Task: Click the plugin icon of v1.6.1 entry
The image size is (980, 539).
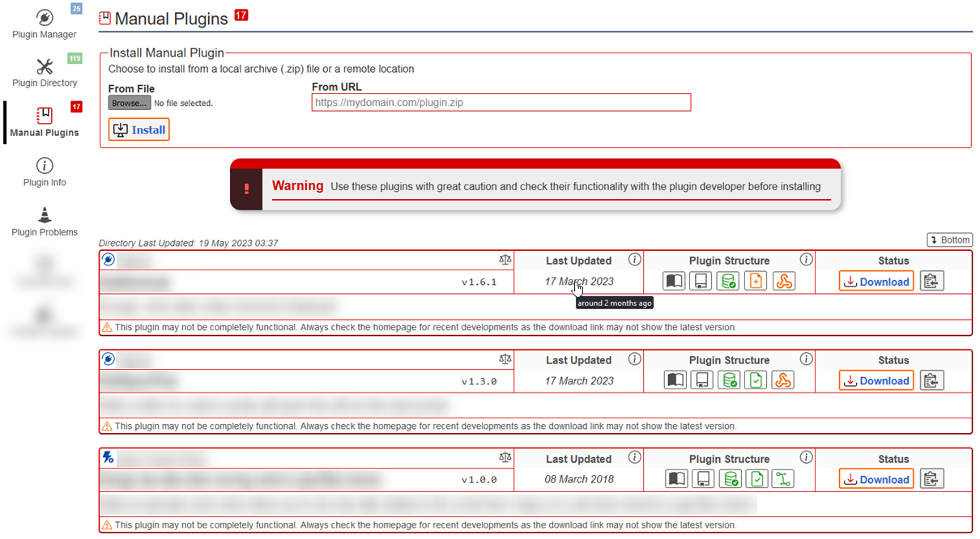Action: click(x=109, y=260)
